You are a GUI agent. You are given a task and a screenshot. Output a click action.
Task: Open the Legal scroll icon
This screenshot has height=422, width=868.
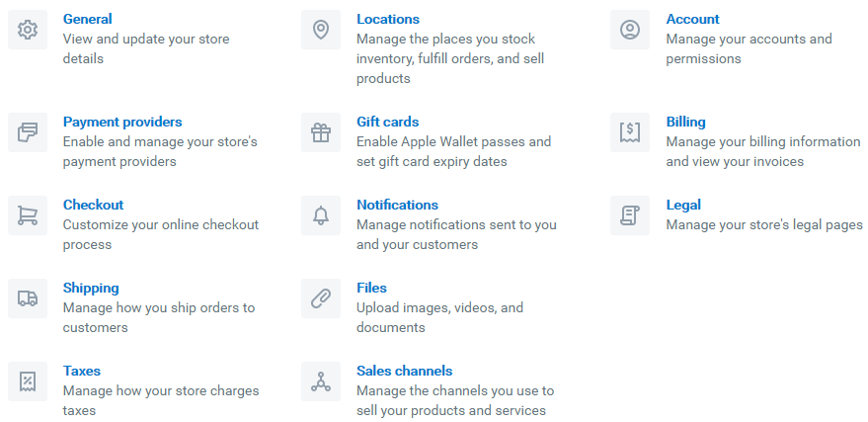[630, 215]
